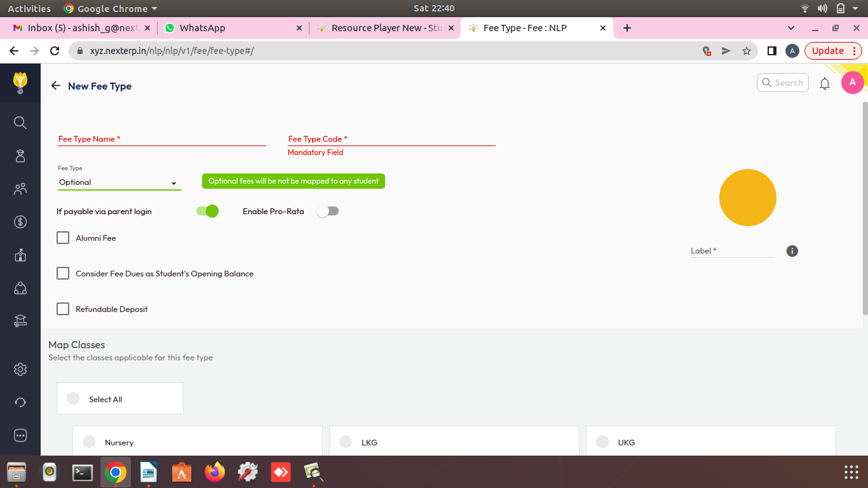This screenshot has height=488, width=868.
Task: Click the info icon next to Label
Action: [x=792, y=251]
